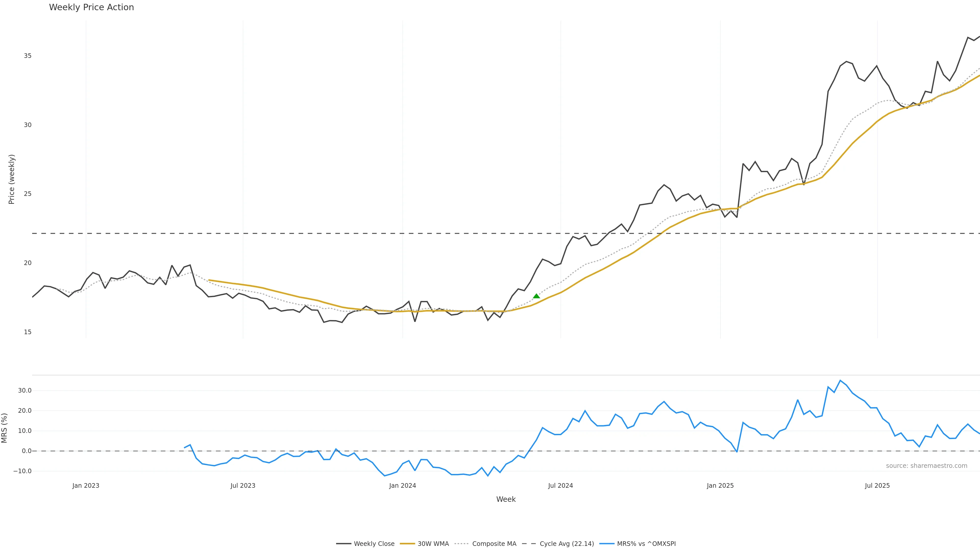Viewport: 980px width, 551px height.
Task: Hide the MRS% vs ^OMXSPI series label
Action: coord(646,544)
